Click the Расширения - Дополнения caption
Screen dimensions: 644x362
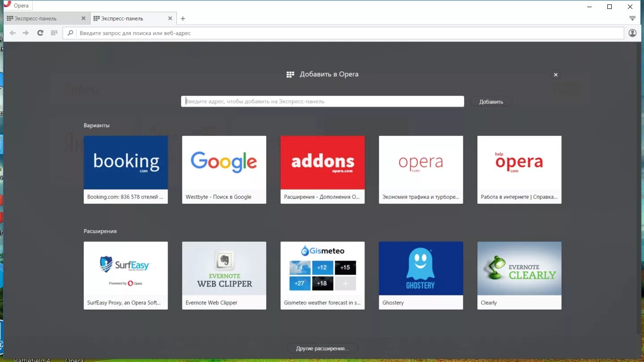(322, 197)
